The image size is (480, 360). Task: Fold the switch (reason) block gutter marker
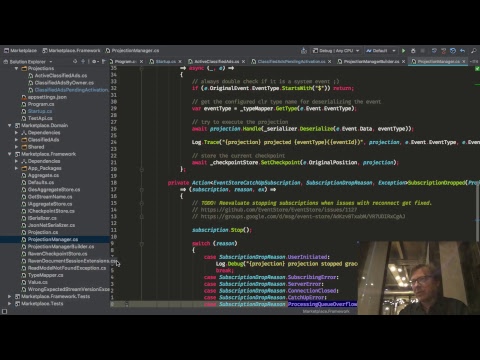(x=142, y=244)
